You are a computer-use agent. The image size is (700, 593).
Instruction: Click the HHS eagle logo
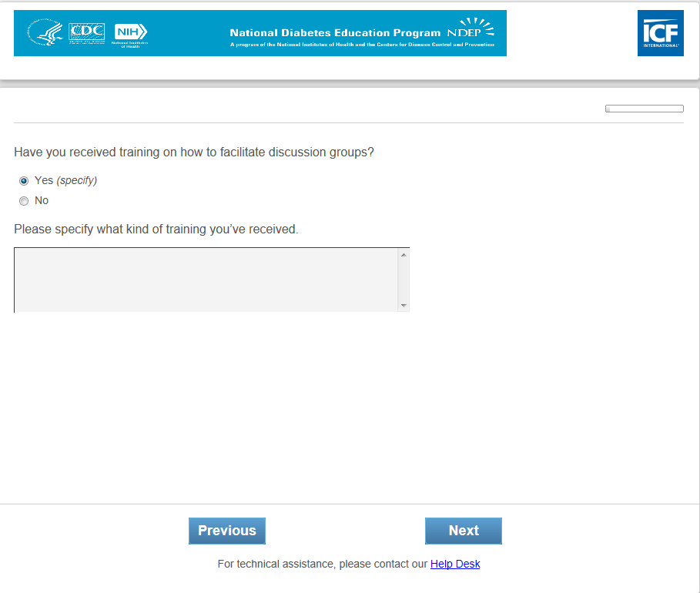tap(45, 32)
